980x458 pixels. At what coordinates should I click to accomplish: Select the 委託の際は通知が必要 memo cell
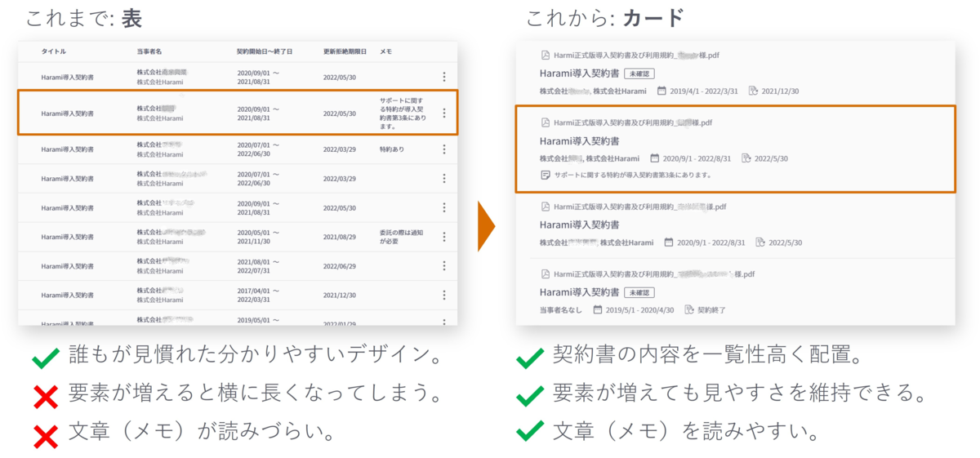[402, 237]
